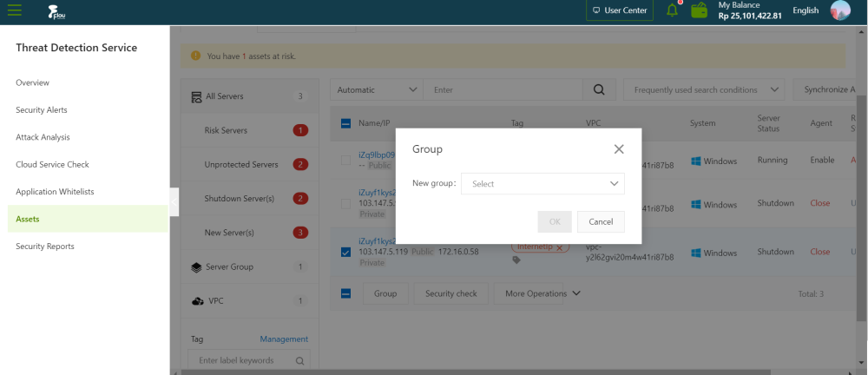868x375 pixels.
Task: Click the Server Status column header
Action: 769,123
